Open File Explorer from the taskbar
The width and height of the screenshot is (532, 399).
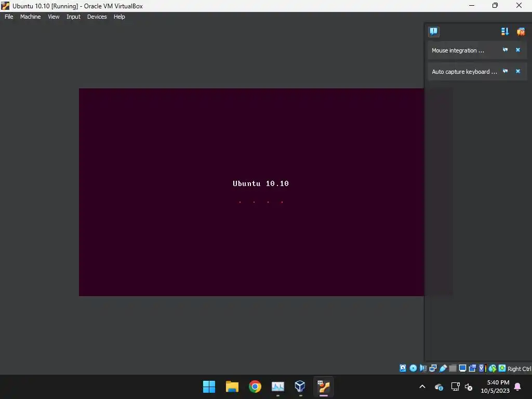coord(232,387)
